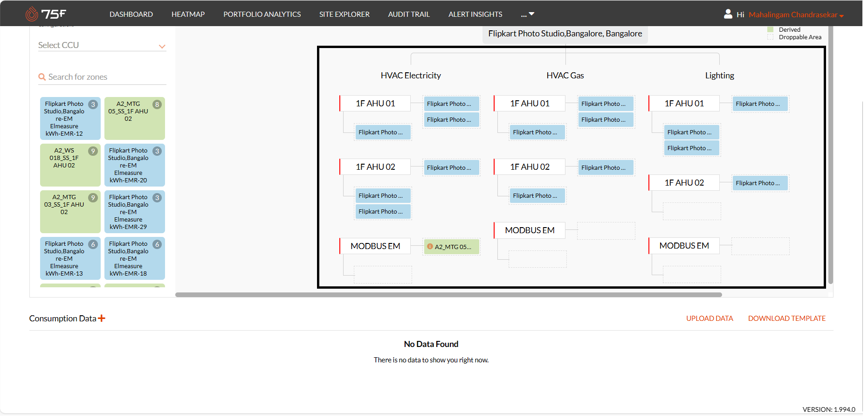
Task: Open the user account dropdown caret
Action: pos(841,15)
